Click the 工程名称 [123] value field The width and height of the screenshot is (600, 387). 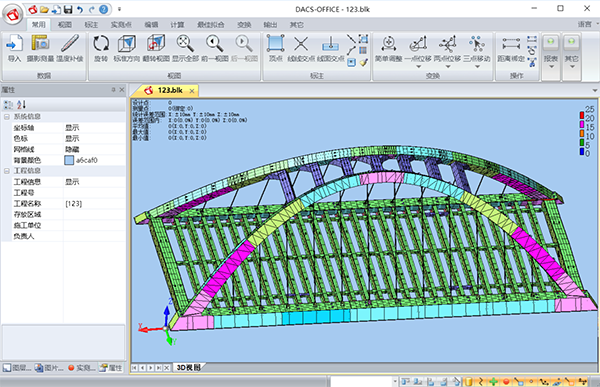coord(95,204)
